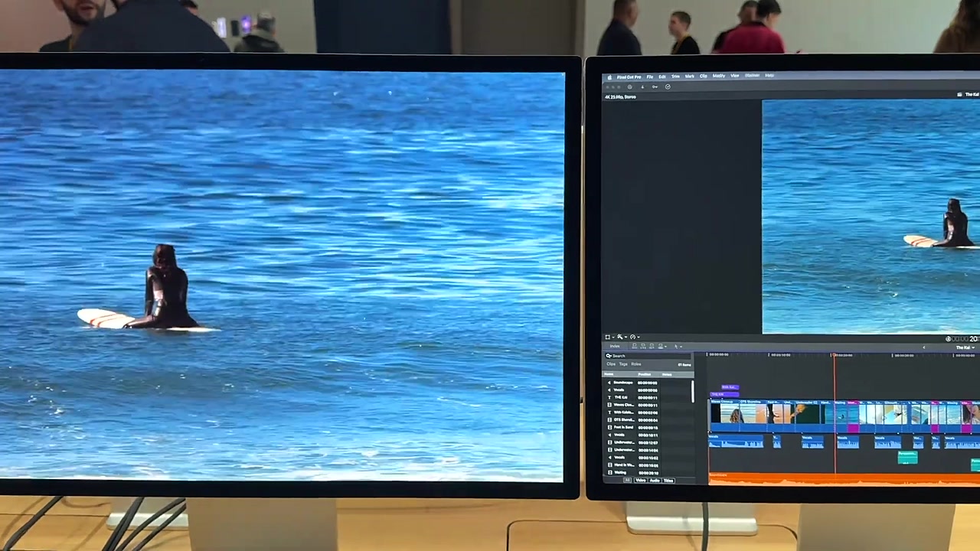The image size is (980, 551).
Task: Click the red playhead on timeline ruler
Action: click(835, 355)
